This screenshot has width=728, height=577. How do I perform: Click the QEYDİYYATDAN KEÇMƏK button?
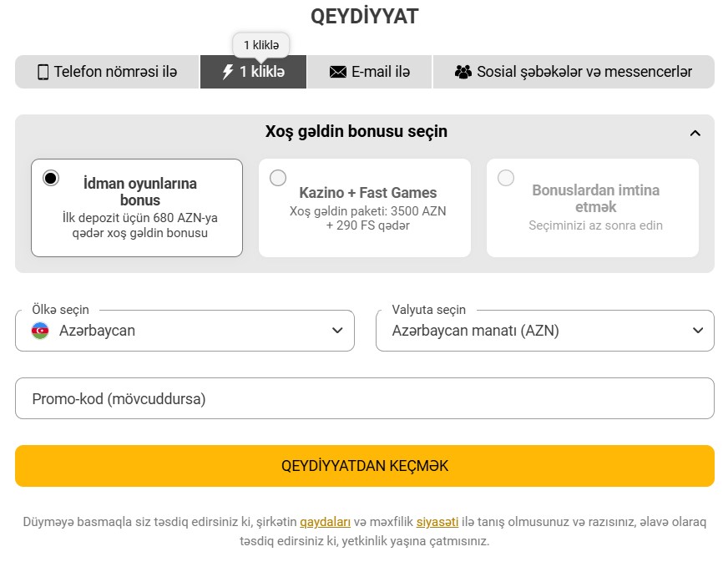click(x=364, y=465)
